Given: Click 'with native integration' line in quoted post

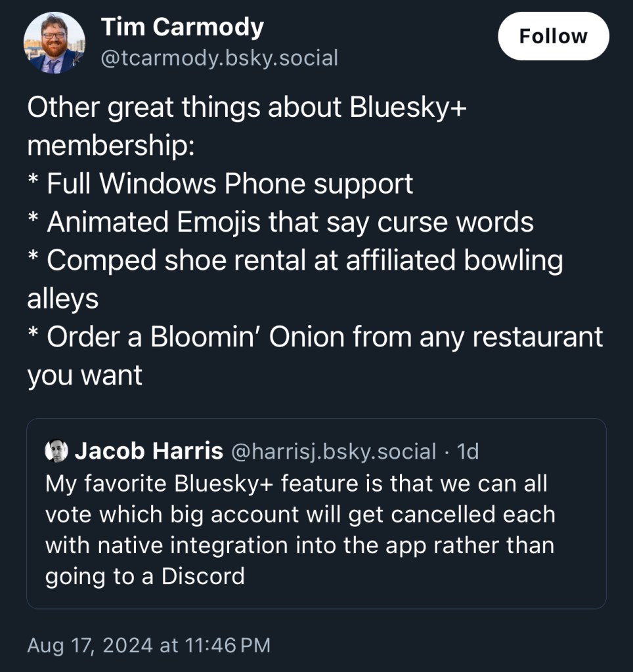Looking at the screenshot, I should (299, 545).
